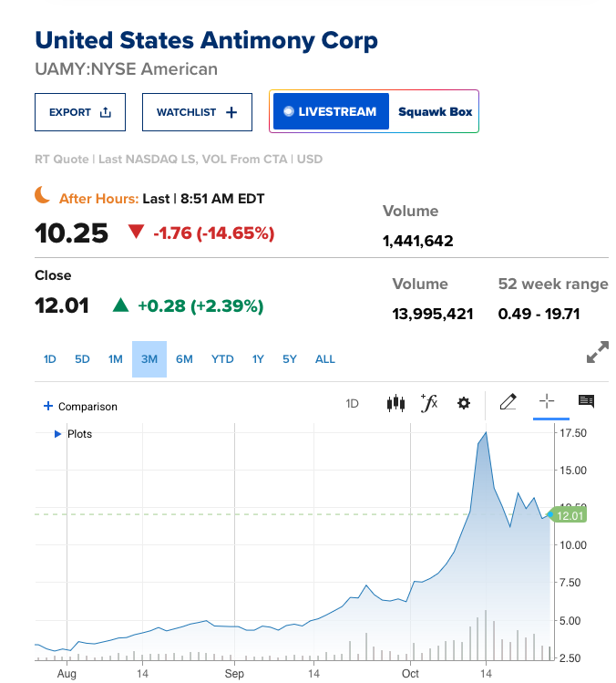Expand chart to fullscreen arrows icon

pyautogui.click(x=597, y=353)
